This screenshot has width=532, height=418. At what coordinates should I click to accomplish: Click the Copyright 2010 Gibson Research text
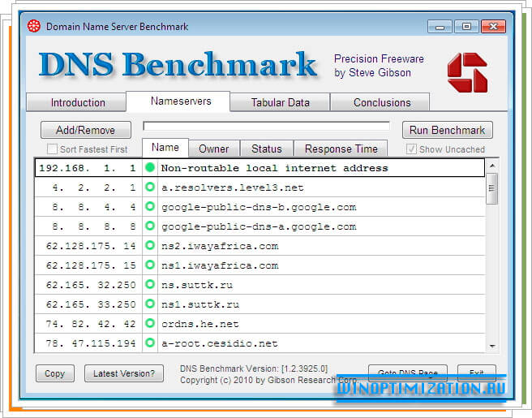tap(269, 380)
